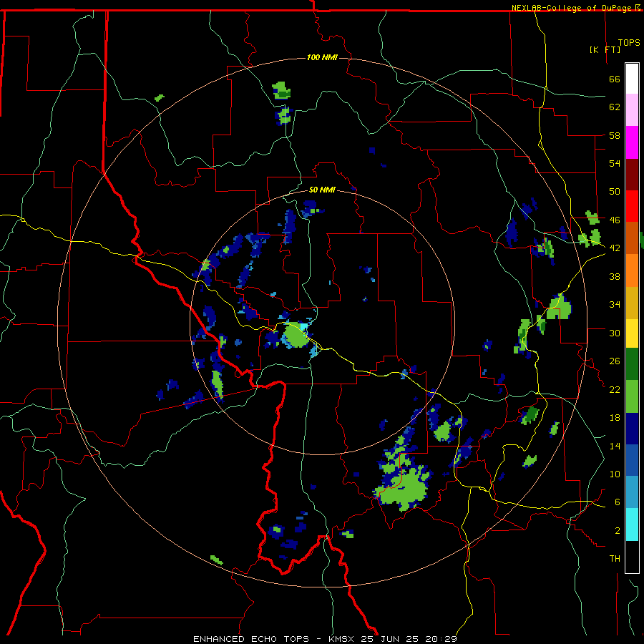Viewport: 644px width, 644px height.
Task: Click the 42 scale value
Action: point(615,248)
